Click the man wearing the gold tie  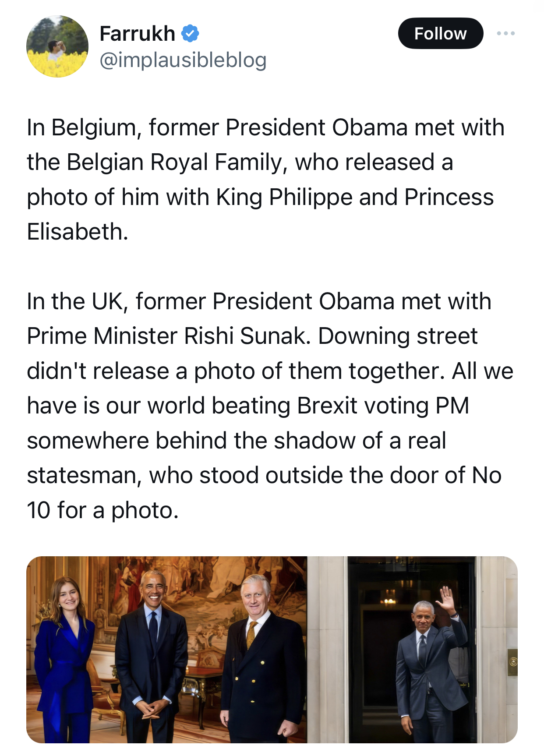(258, 657)
